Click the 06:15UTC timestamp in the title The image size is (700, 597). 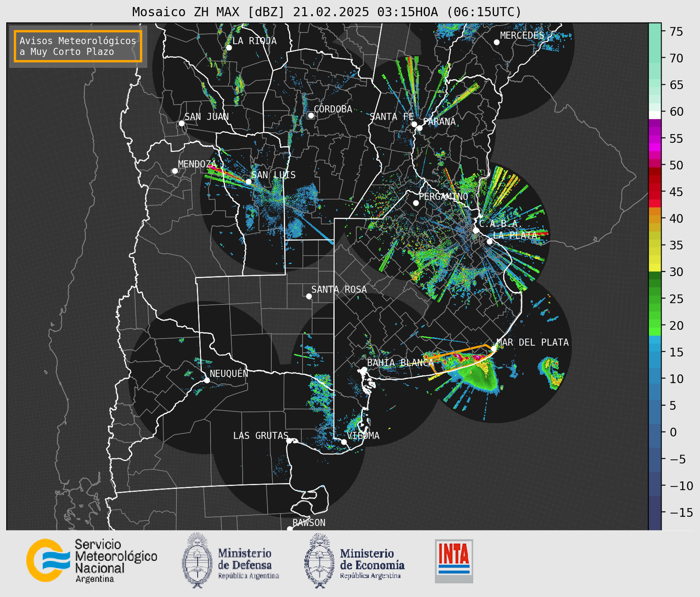click(x=483, y=12)
